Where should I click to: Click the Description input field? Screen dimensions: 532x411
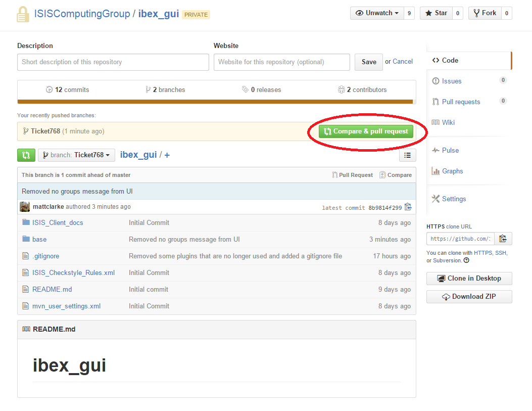click(x=113, y=62)
